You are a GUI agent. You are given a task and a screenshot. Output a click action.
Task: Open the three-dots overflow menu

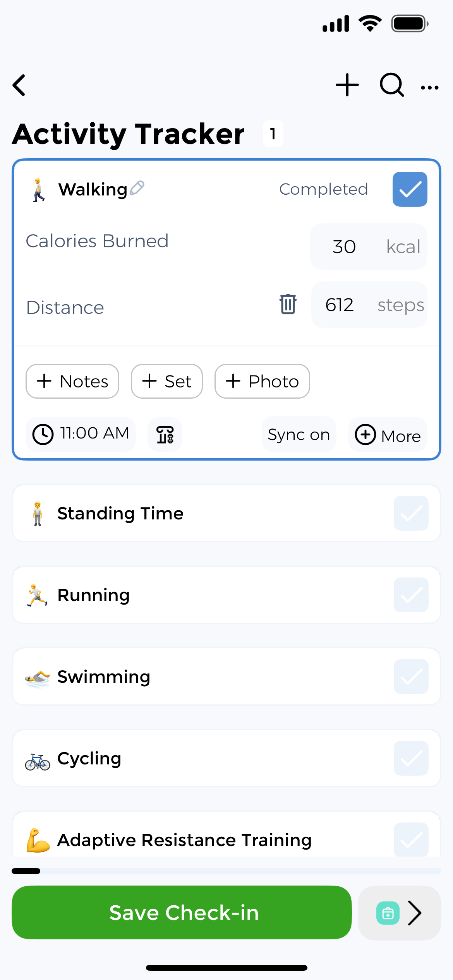tap(430, 87)
